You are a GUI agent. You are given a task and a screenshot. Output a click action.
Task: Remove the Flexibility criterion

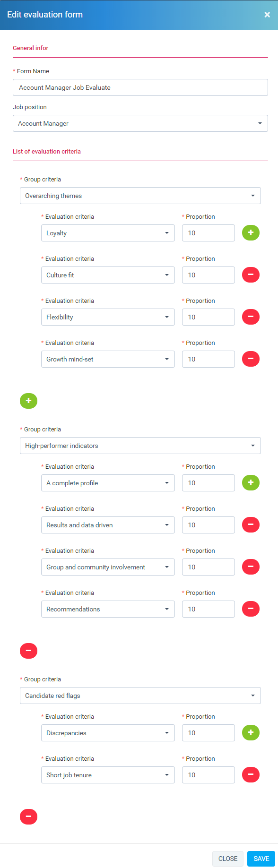click(x=251, y=317)
